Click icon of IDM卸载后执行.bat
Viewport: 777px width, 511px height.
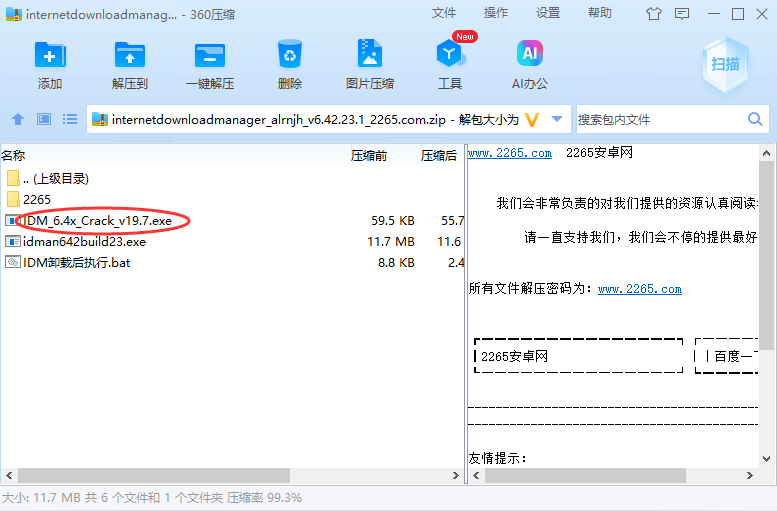tap(13, 262)
